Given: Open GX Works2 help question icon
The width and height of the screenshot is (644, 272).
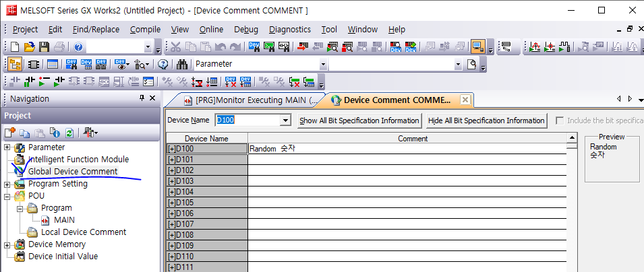Looking at the screenshot, I should click(x=78, y=46).
